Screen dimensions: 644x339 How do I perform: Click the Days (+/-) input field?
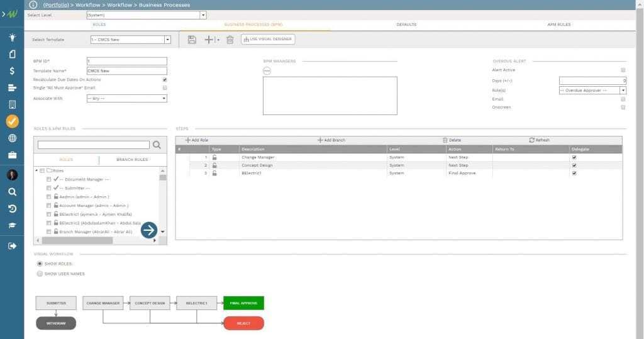(592, 81)
